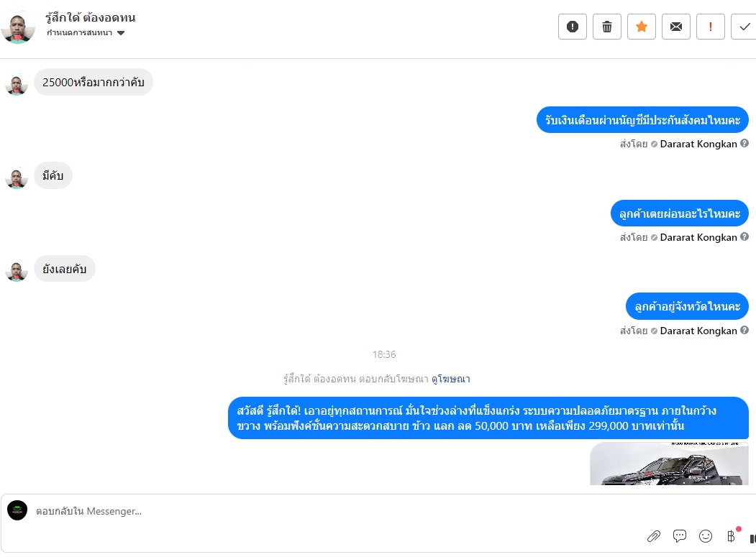Attach a file using the paperclip icon
This screenshot has height=557, width=756.
654,536
